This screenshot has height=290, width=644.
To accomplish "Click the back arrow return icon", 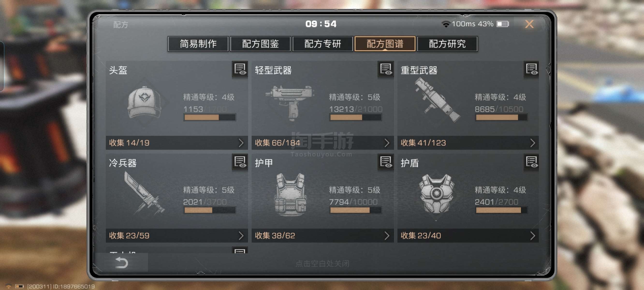I will [122, 262].
